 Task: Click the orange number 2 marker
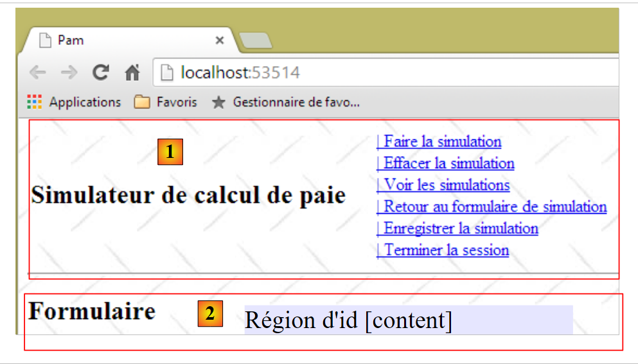pyautogui.click(x=209, y=314)
